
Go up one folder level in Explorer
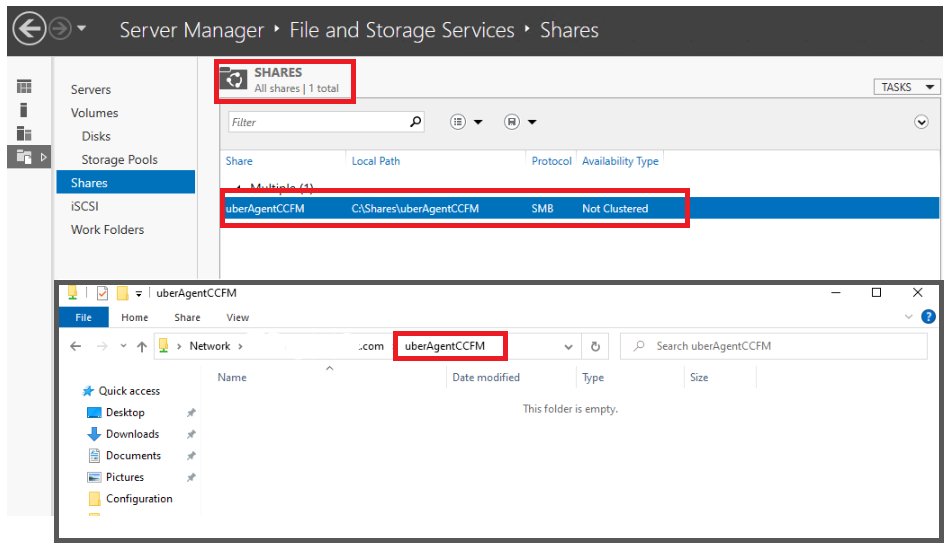[x=141, y=346]
